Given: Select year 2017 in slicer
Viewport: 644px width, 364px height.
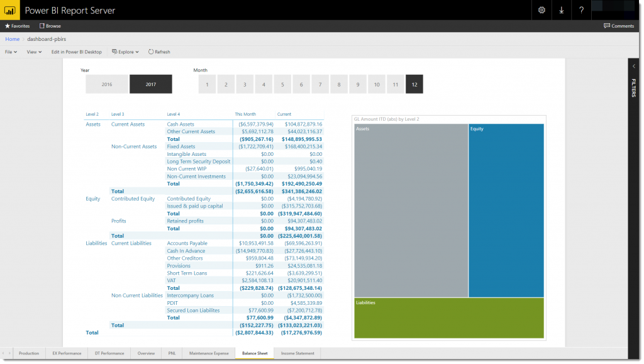Looking at the screenshot, I should point(151,84).
